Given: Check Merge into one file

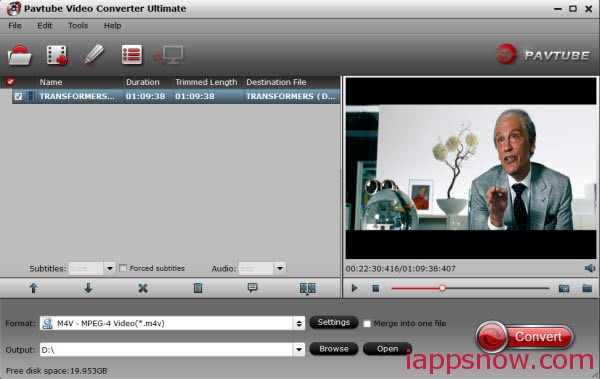Looking at the screenshot, I should tap(367, 323).
